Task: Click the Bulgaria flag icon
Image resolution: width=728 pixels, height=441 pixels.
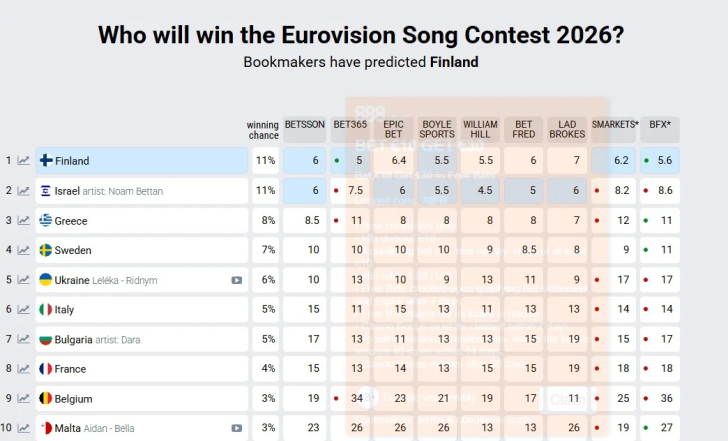Action: pos(46,339)
